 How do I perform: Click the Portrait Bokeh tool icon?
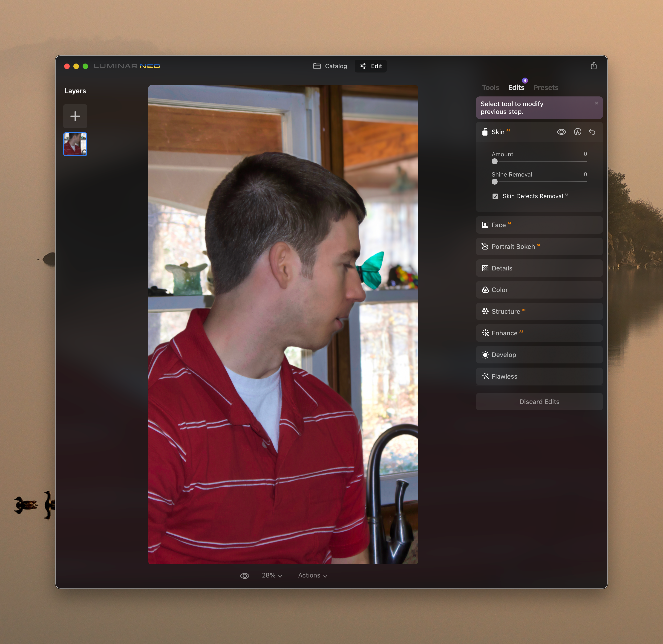485,246
